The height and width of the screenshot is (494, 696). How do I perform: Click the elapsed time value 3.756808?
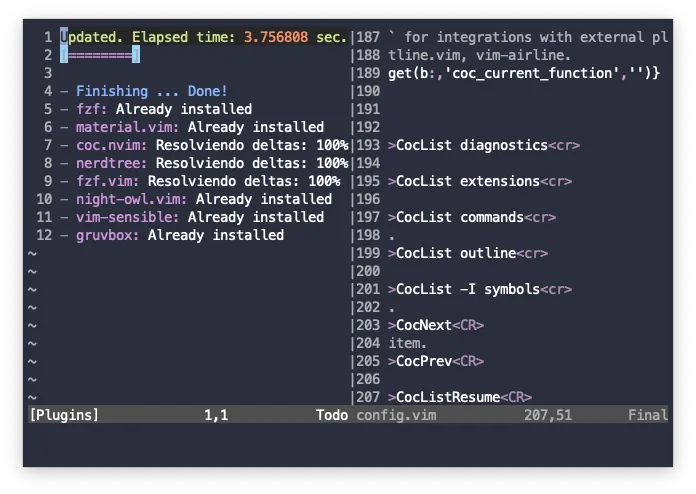coord(276,37)
